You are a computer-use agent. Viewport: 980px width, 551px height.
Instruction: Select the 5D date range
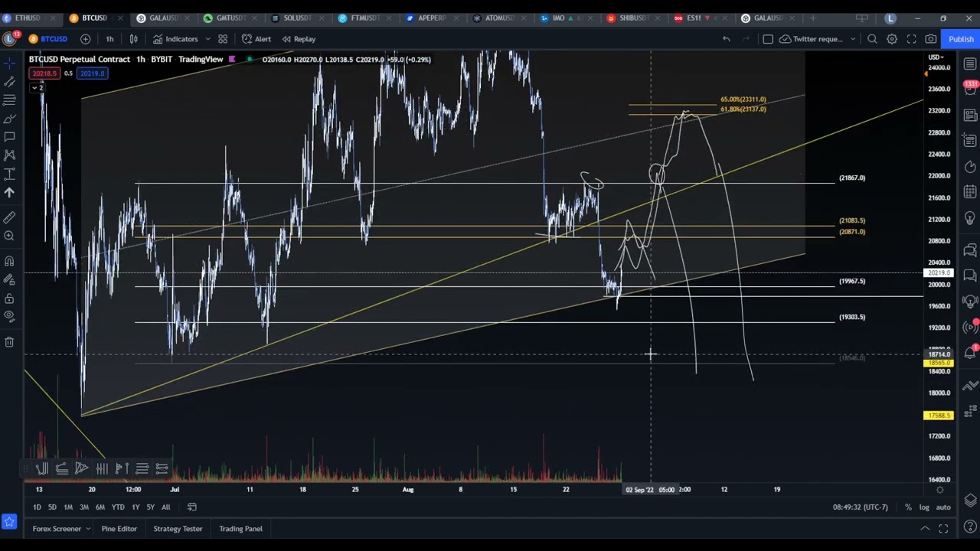(x=52, y=507)
